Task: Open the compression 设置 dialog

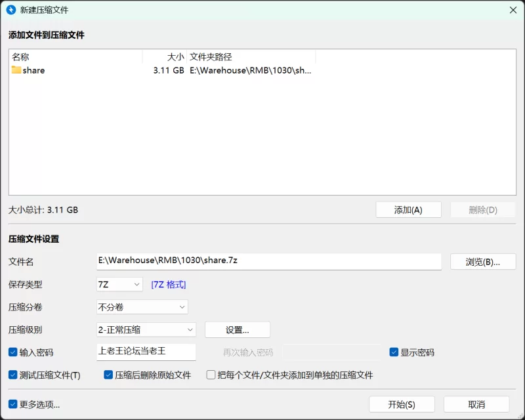Action: 239,329
